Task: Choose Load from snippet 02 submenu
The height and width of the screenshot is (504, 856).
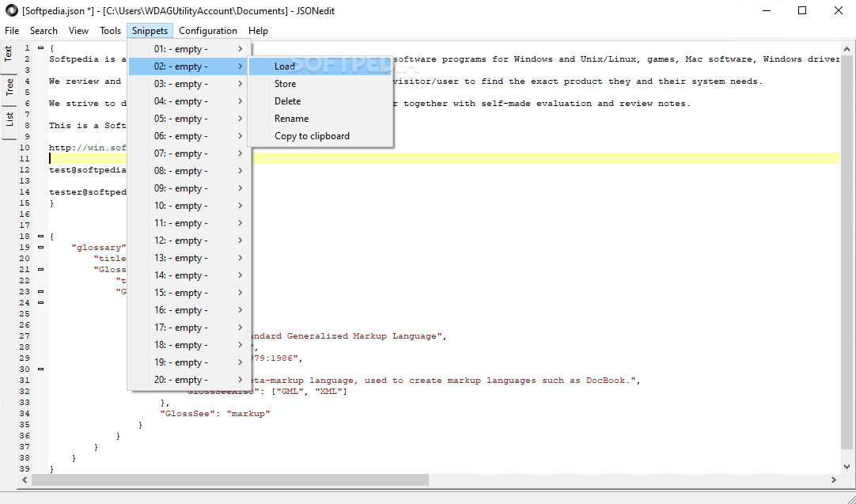Action: [320, 66]
